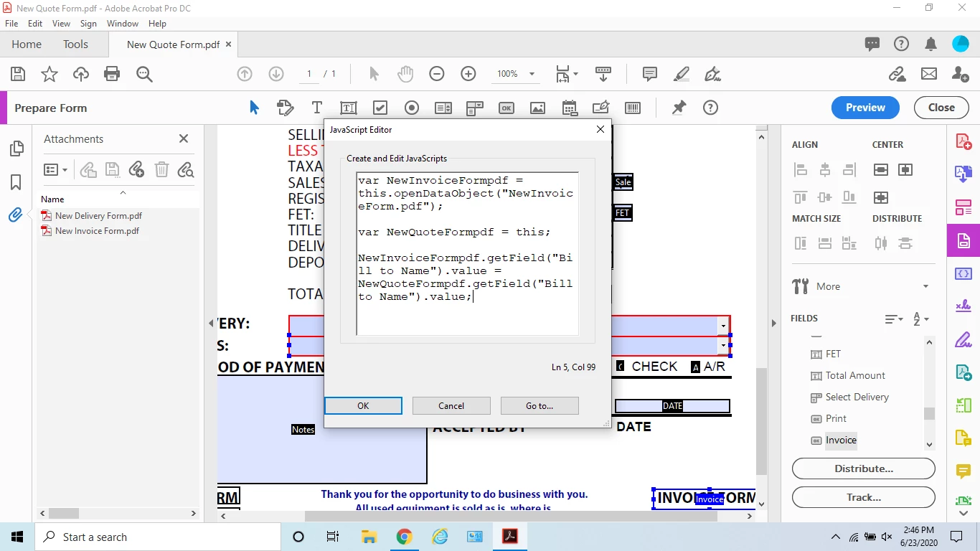Open the Attachments paperclip panel icon
Viewport: 980px width, 551px height.
tap(16, 215)
